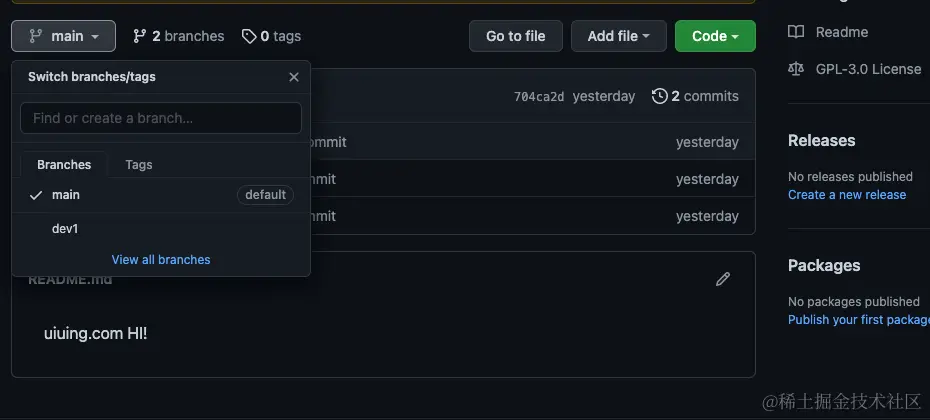Expand the Add file dropdown
Viewport: 930px width, 420px height.
click(618, 36)
